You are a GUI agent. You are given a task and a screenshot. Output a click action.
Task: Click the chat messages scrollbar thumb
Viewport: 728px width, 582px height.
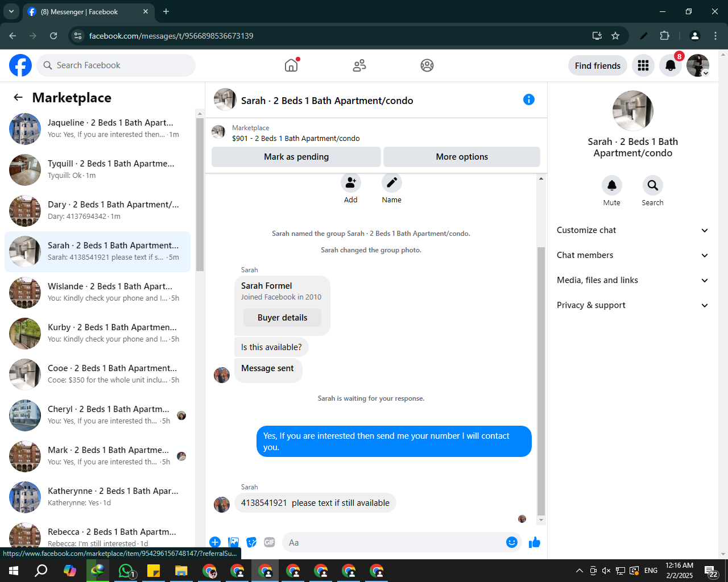tap(541, 381)
